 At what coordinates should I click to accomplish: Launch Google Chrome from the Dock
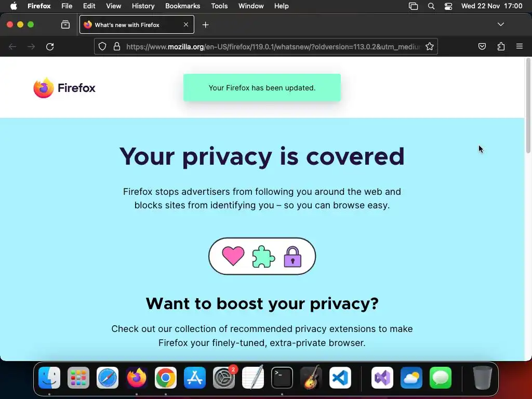coord(166,378)
